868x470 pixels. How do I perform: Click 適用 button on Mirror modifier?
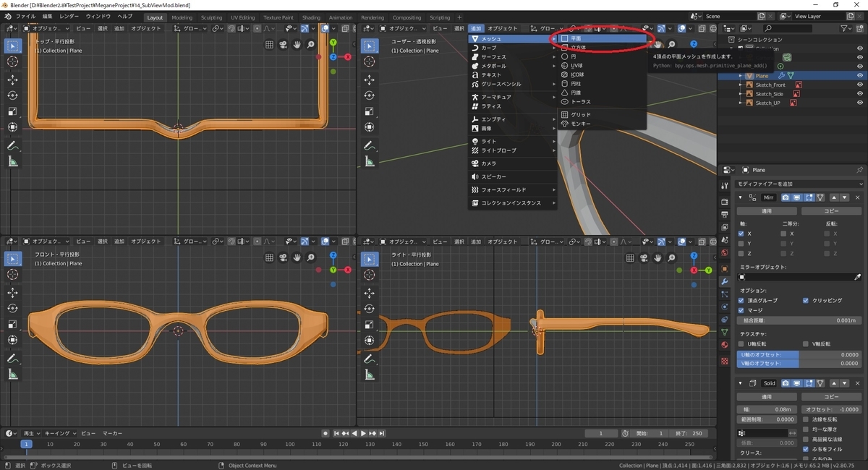[x=767, y=211]
